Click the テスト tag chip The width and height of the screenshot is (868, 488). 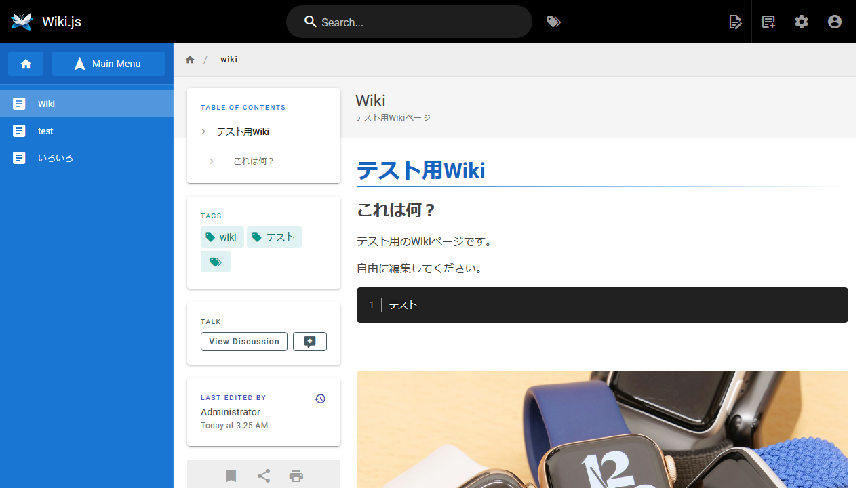point(275,237)
